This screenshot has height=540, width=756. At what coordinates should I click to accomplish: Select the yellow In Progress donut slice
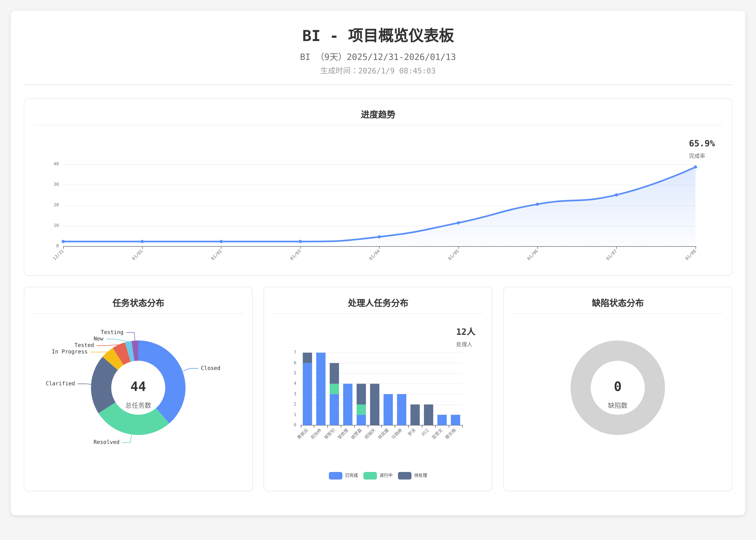[x=114, y=359]
